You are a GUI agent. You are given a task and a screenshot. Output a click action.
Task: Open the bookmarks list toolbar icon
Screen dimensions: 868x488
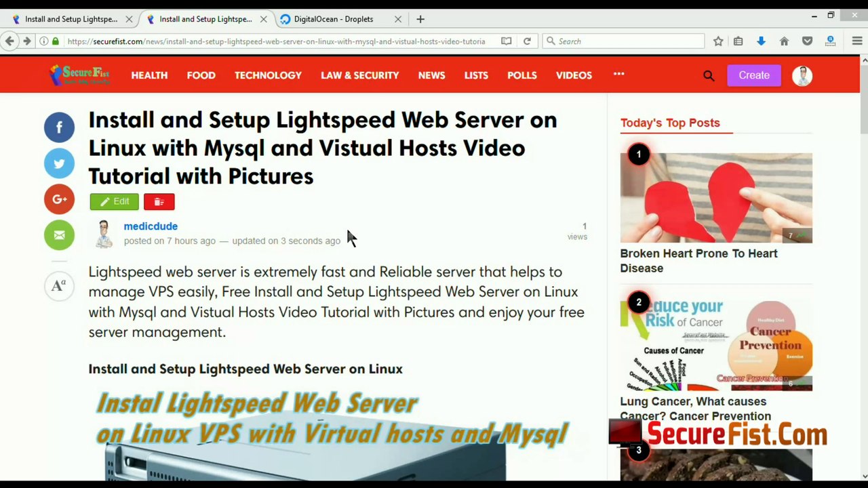[x=738, y=41]
